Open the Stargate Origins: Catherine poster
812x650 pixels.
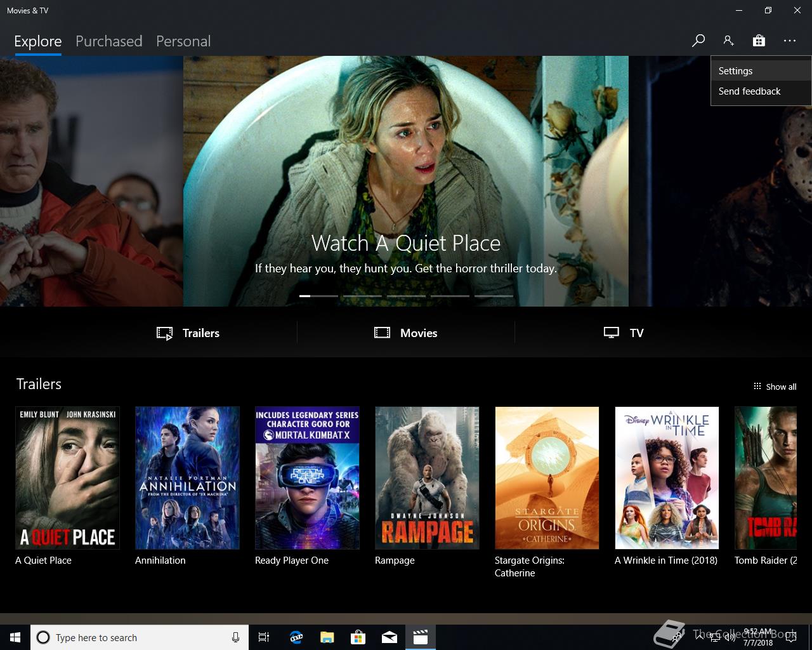pyautogui.click(x=547, y=478)
